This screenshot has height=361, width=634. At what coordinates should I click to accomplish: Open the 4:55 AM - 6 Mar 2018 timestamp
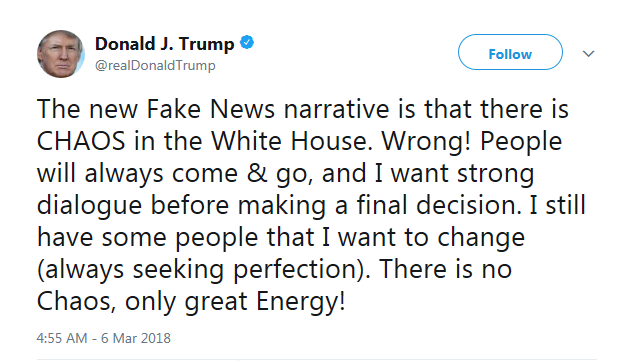[104, 338]
